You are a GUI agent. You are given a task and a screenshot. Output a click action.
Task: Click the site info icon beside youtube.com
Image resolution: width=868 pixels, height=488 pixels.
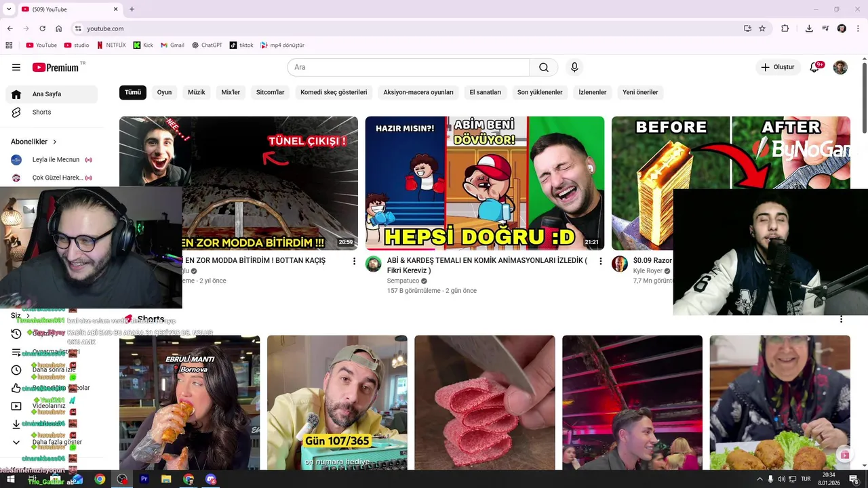point(78,28)
